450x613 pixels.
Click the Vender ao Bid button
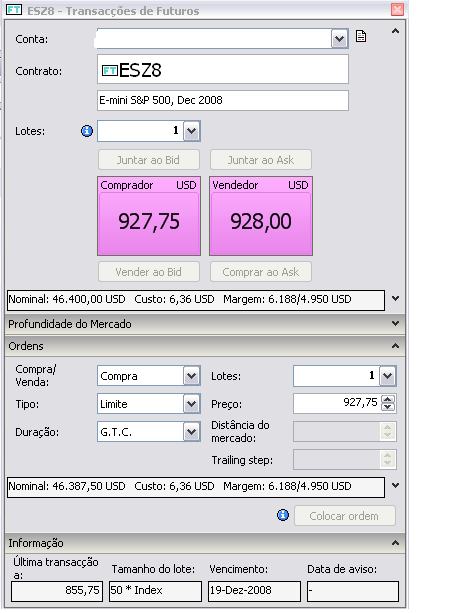149,272
